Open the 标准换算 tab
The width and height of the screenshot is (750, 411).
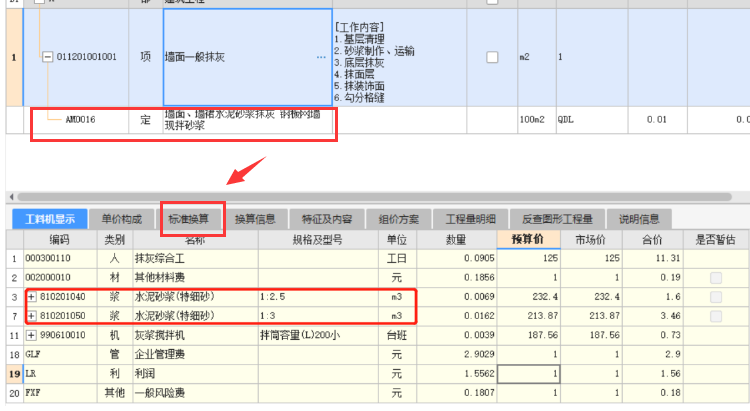188,219
